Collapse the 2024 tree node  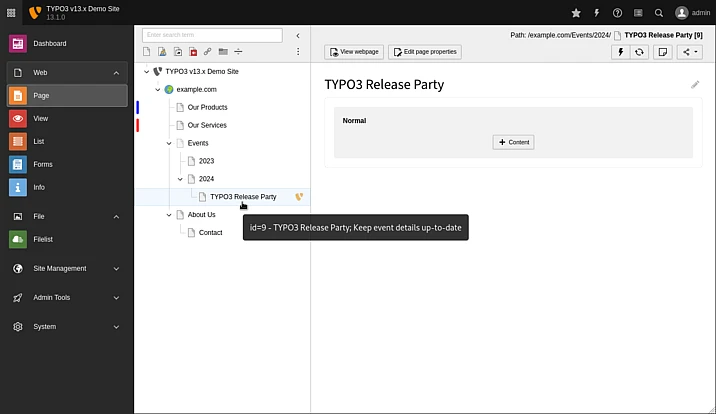pyautogui.click(x=180, y=179)
